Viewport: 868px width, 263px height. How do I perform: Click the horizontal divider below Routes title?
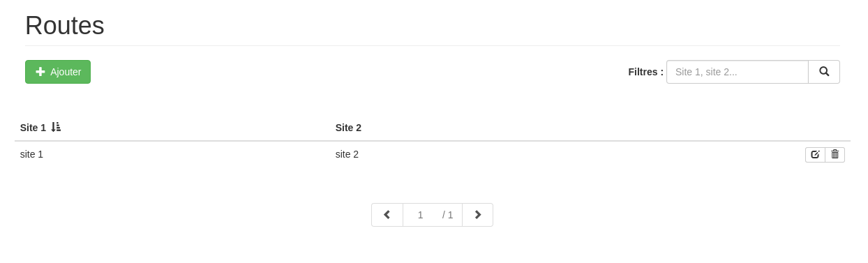[433, 45]
